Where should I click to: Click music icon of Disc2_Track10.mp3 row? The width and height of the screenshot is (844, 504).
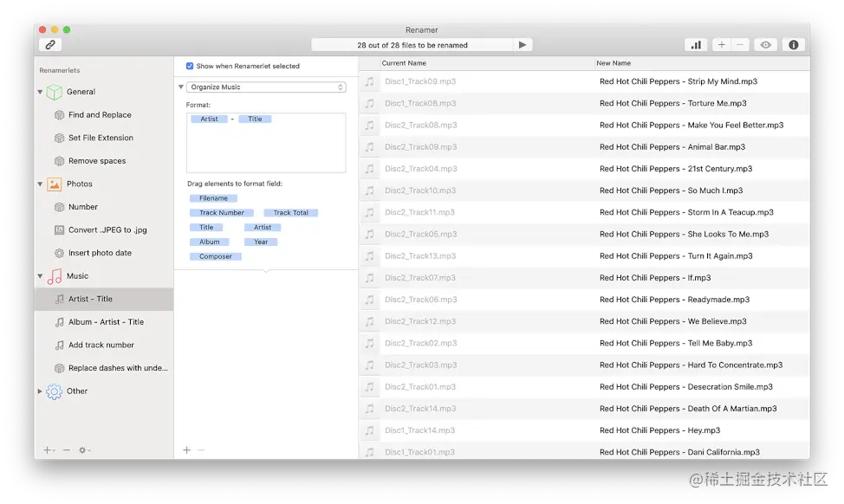369,191
